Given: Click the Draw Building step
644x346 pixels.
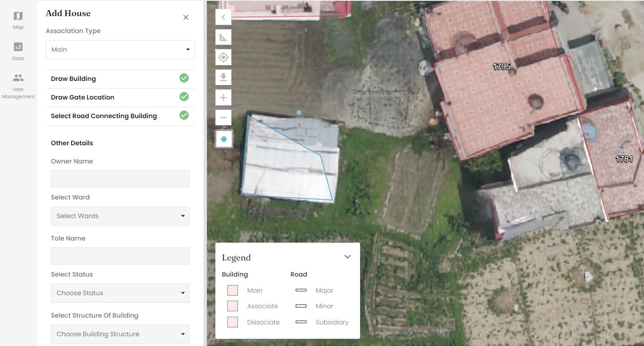Looking at the screenshot, I should pos(74,79).
